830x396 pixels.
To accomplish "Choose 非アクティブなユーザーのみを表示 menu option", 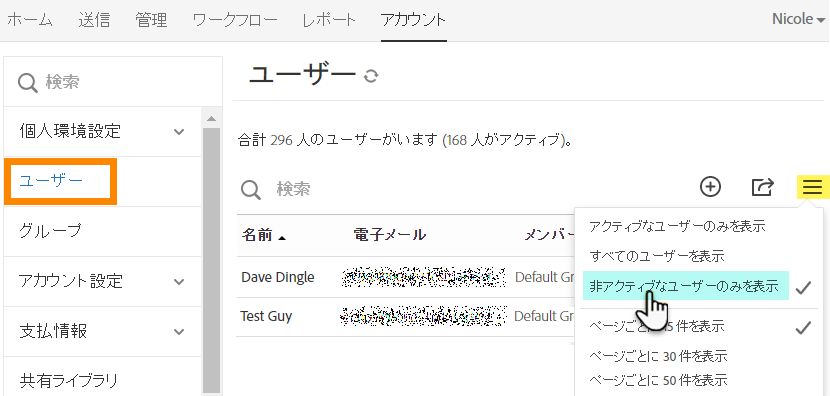I will click(685, 286).
